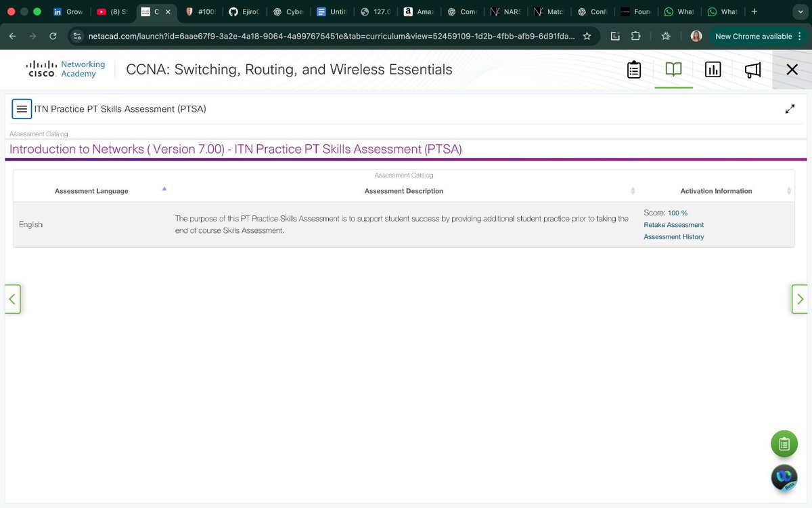Switch to the NARS tab
Screen dimensions: 812x508
coord(505,12)
